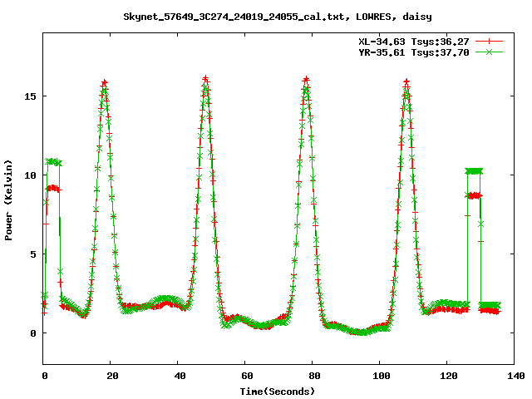Click green calibration plateau near 128 seconds
Screen dimensions: 532x399
pyautogui.click(x=474, y=171)
